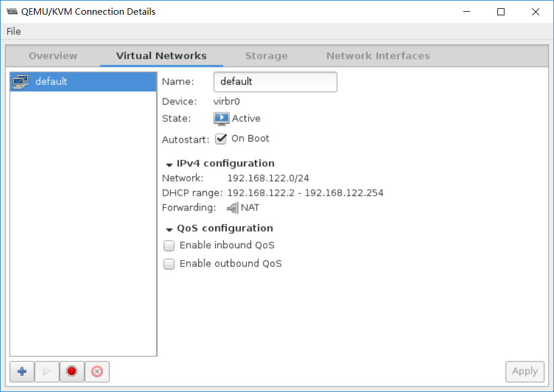Click the Apply button
The width and height of the screenshot is (554, 392).
pyautogui.click(x=525, y=371)
